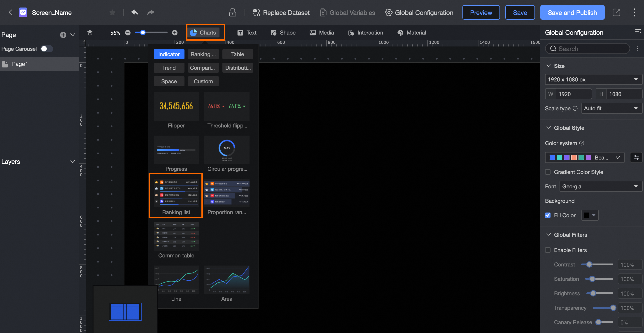The height and width of the screenshot is (333, 644).
Task: Add the Threshold flipper chart
Action: (x=227, y=111)
